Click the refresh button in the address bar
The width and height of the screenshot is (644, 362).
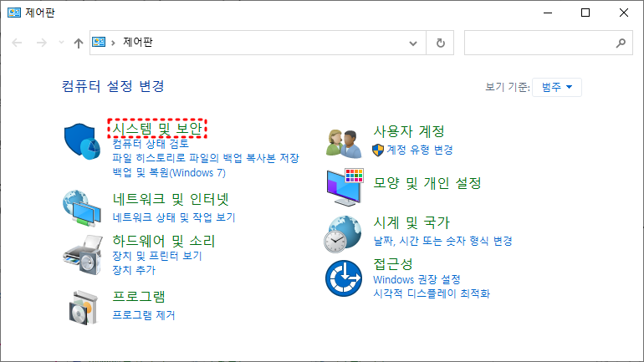coord(440,43)
